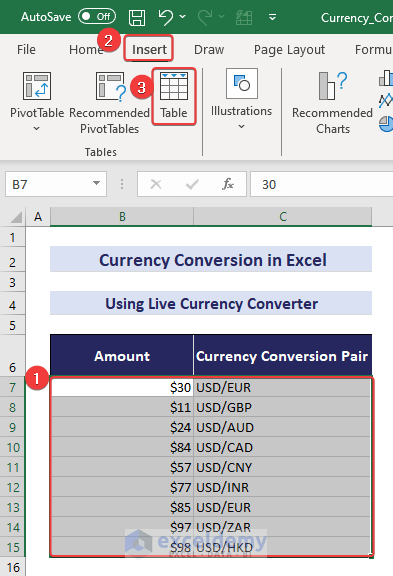Image resolution: width=393 pixels, height=576 pixels.
Task: Select the USD/CNY cell
Action: pos(282,467)
